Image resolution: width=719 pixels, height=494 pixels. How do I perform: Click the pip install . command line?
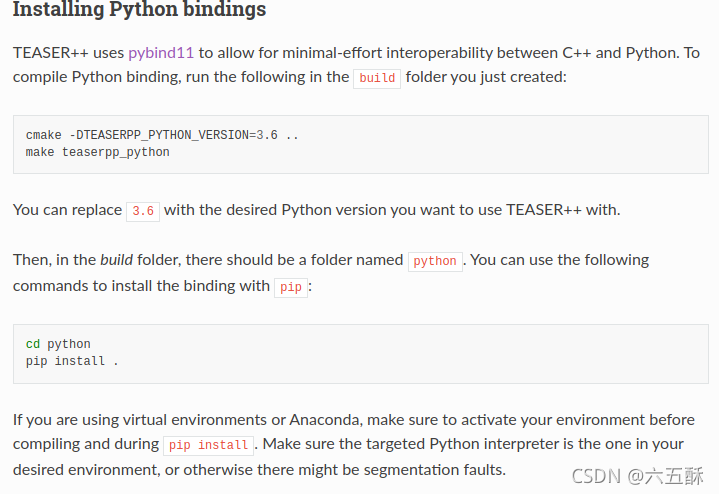click(x=72, y=361)
